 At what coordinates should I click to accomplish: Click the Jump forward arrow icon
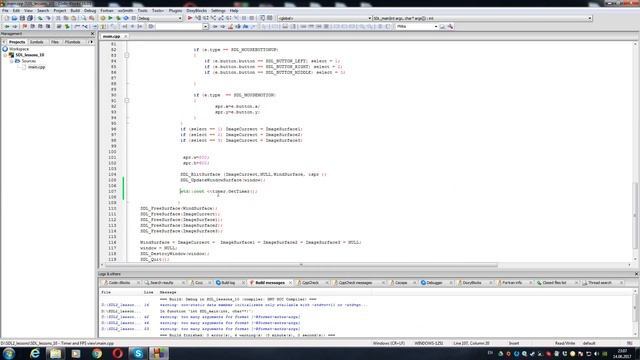coord(15,27)
